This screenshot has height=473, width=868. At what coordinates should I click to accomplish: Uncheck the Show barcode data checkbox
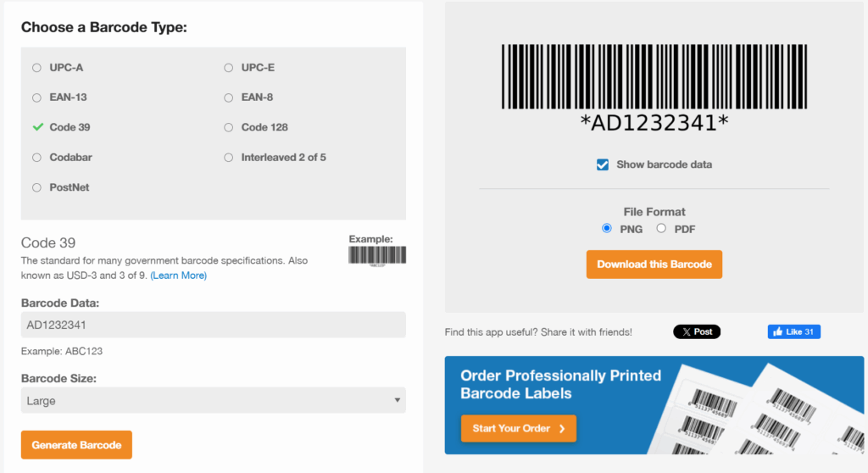click(603, 164)
